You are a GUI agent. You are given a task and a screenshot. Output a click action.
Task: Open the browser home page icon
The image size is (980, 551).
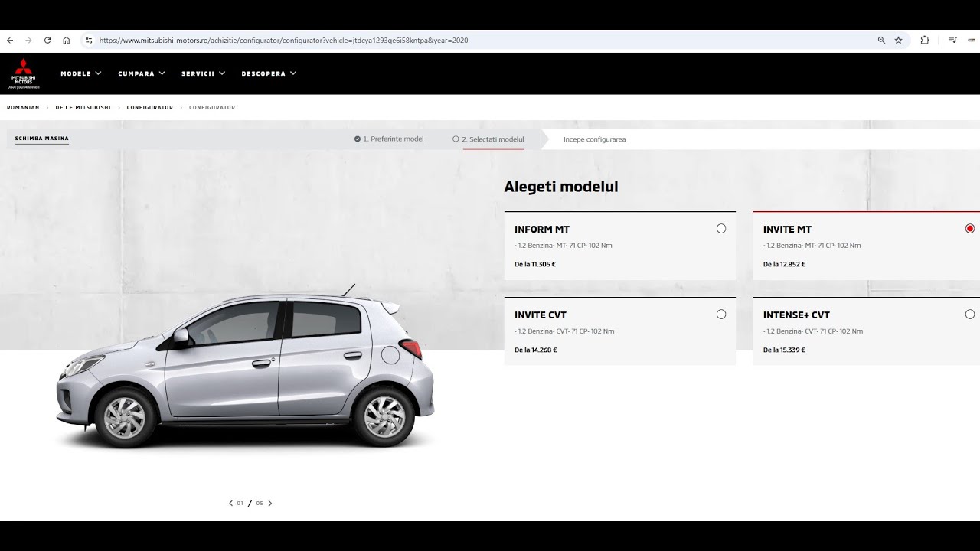point(67,41)
